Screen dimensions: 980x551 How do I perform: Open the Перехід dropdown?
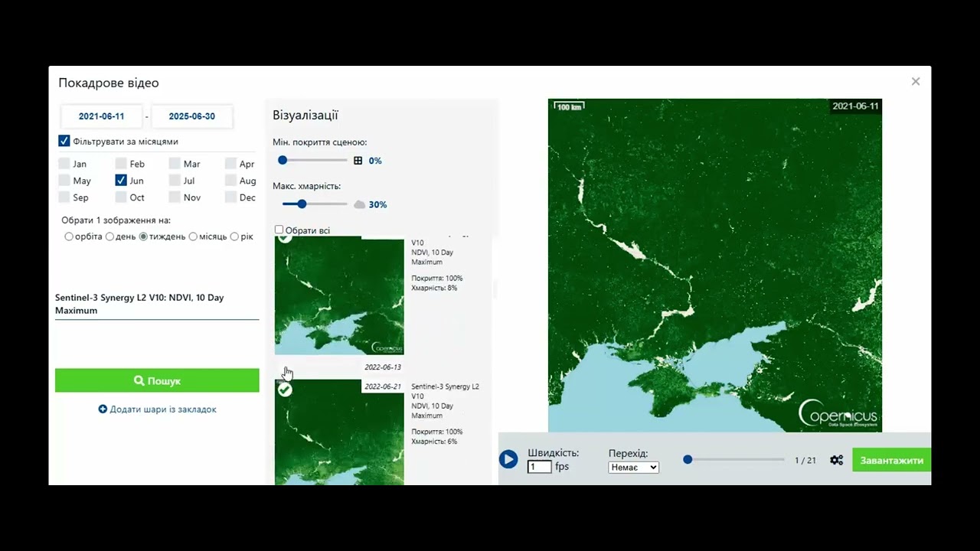(633, 467)
